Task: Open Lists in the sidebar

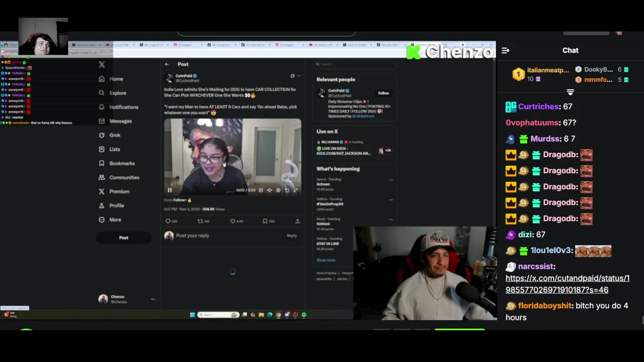Action: [x=110, y=149]
